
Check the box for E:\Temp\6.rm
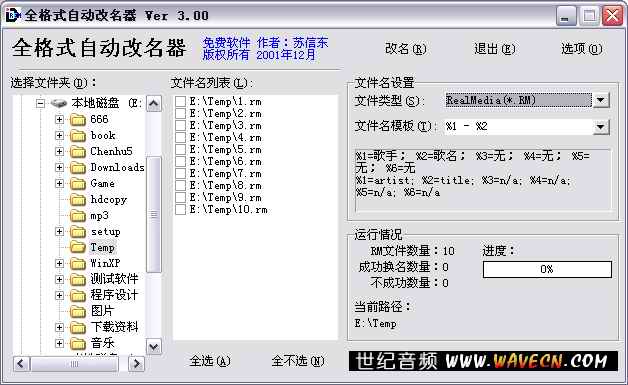point(181,161)
